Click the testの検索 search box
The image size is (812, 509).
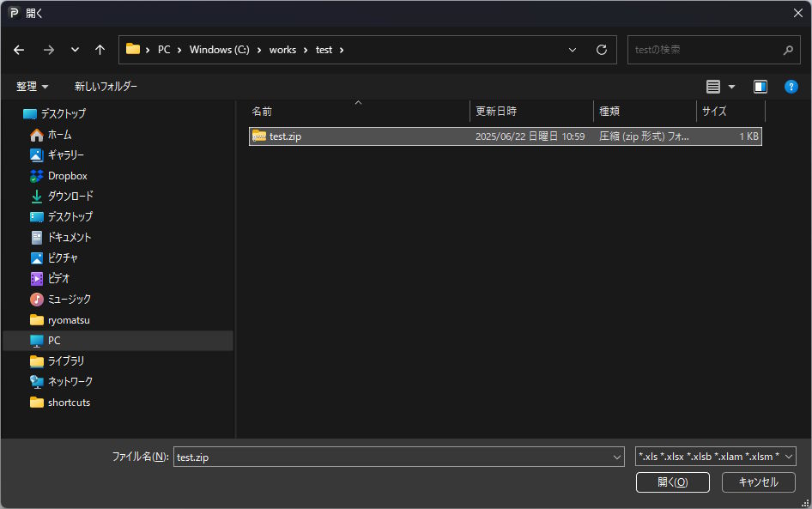pos(704,50)
